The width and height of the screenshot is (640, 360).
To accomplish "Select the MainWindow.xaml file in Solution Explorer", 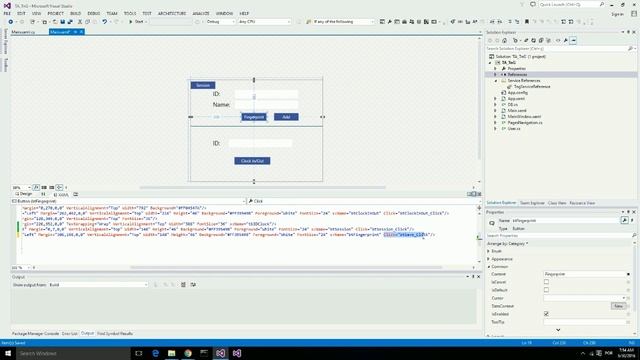I will coord(524,117).
